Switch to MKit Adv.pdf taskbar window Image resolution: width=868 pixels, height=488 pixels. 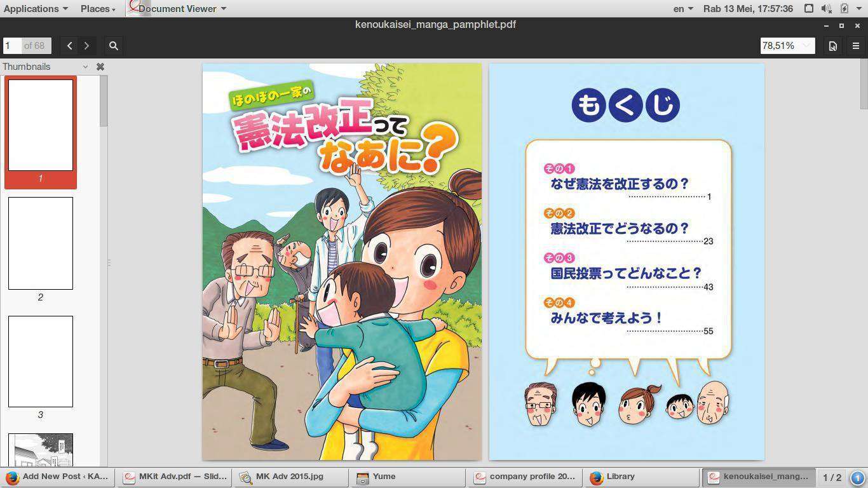[x=175, y=477]
